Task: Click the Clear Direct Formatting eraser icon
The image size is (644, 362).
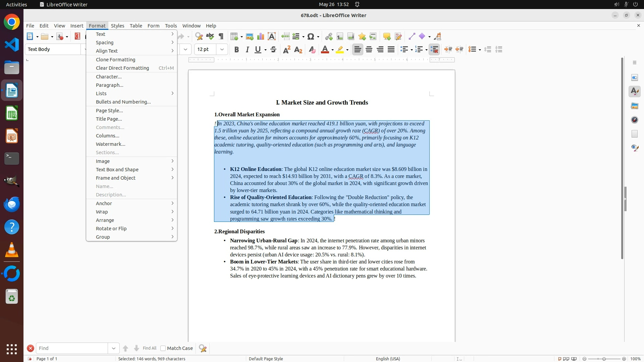Action: point(312,50)
